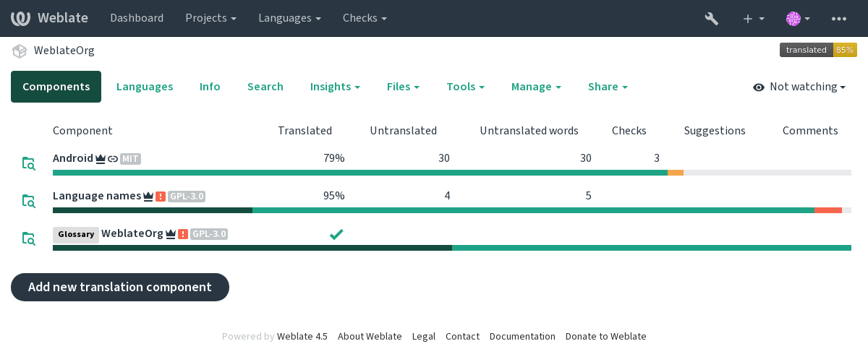Switch to the Languages tab
Screen dimensions: 868x349
pyautogui.click(x=145, y=87)
